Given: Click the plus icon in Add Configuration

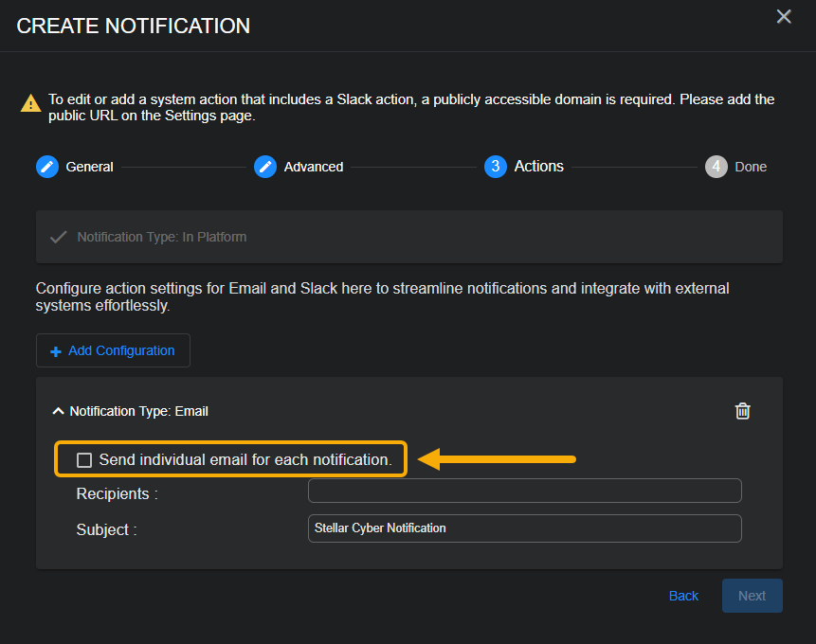Looking at the screenshot, I should tap(56, 351).
